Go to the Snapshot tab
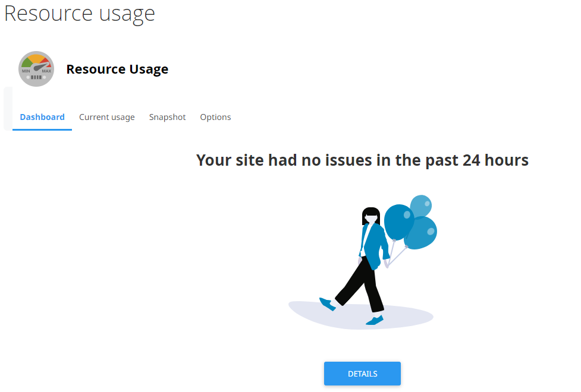 [x=167, y=117]
